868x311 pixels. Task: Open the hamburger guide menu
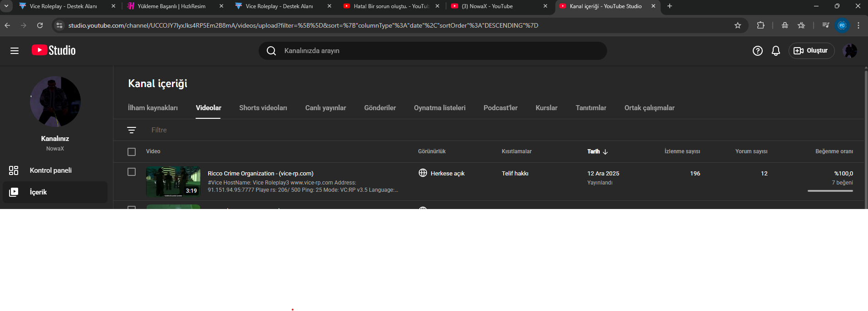pyautogui.click(x=15, y=51)
